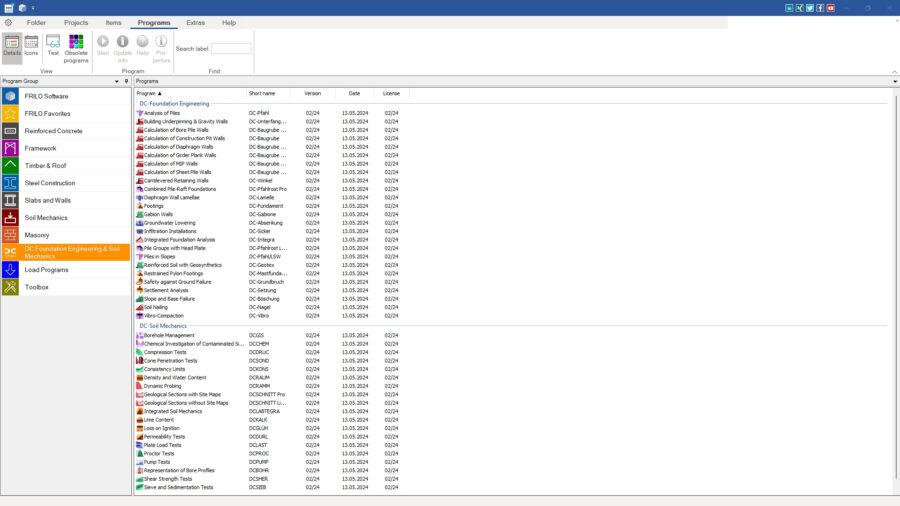
Task: Open the Projects tab
Action: 76,23
